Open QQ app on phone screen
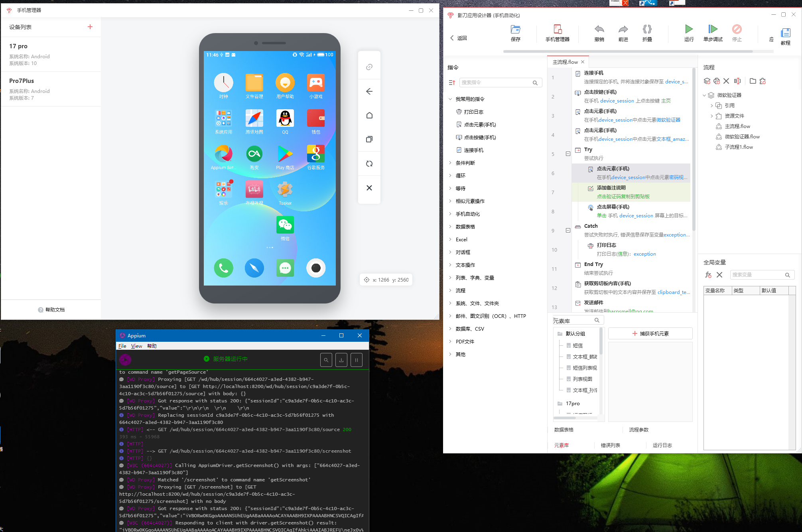This screenshot has height=532, width=802. [285, 121]
